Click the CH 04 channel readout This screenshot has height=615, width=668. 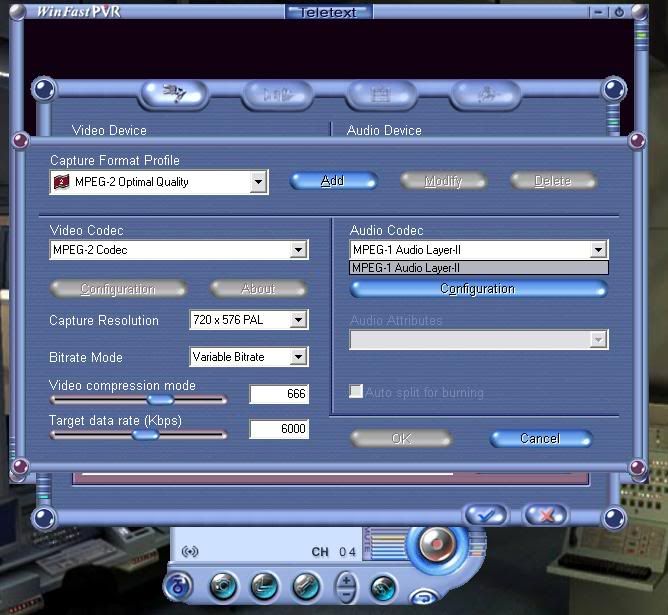pyautogui.click(x=334, y=552)
